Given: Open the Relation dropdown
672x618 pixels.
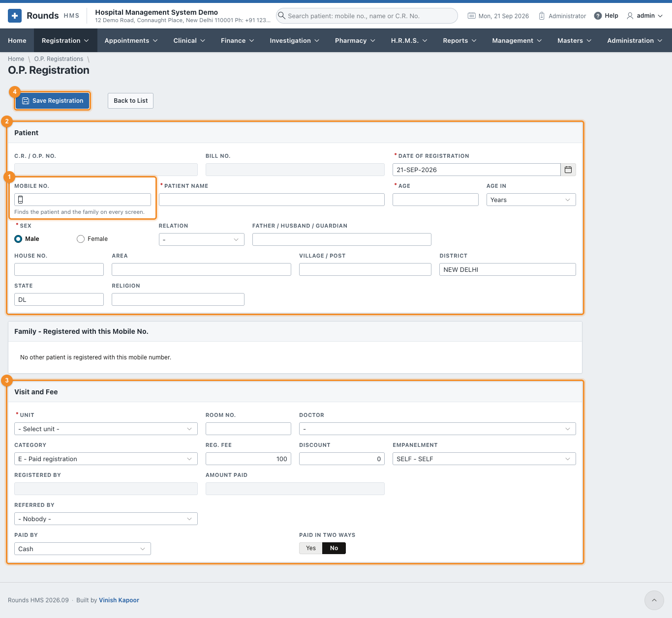Looking at the screenshot, I should pos(201,239).
